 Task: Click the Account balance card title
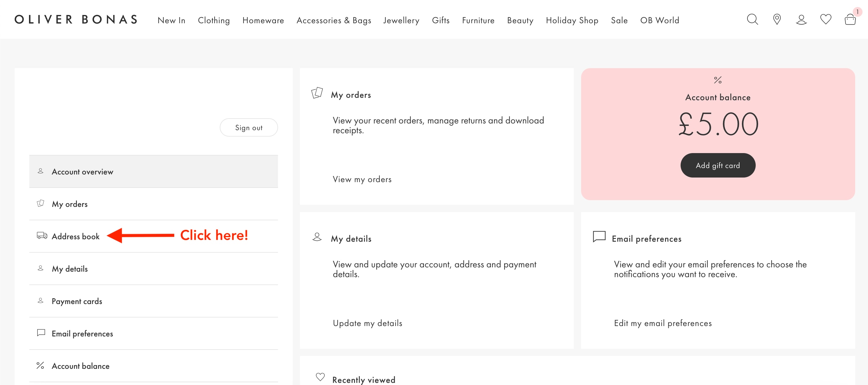pos(718,97)
